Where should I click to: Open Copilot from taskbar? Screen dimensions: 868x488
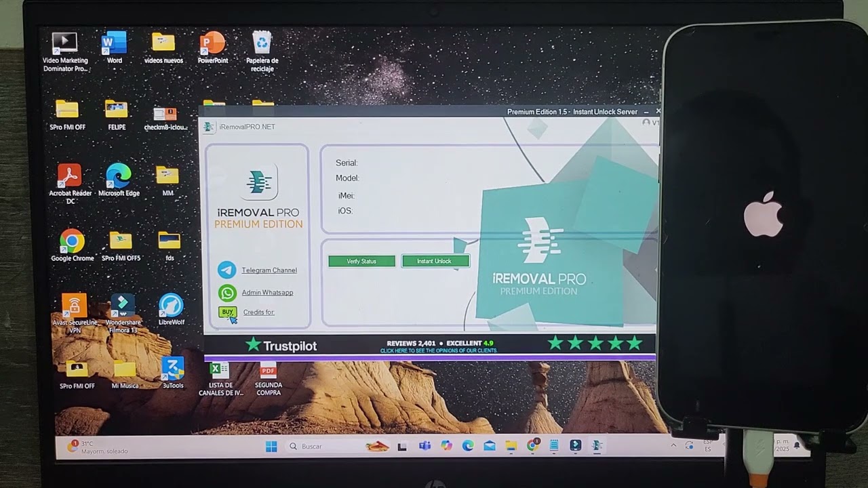446,446
